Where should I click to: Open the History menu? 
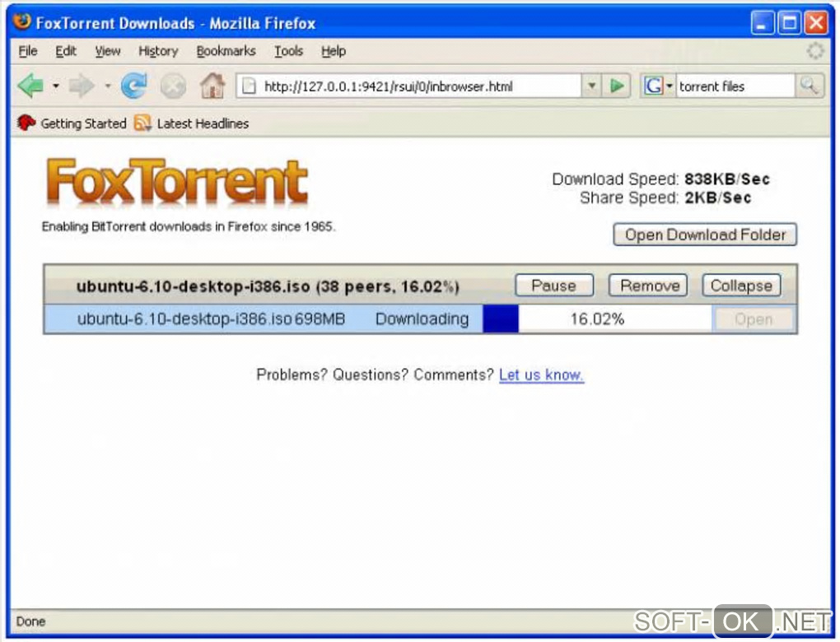[x=158, y=51]
